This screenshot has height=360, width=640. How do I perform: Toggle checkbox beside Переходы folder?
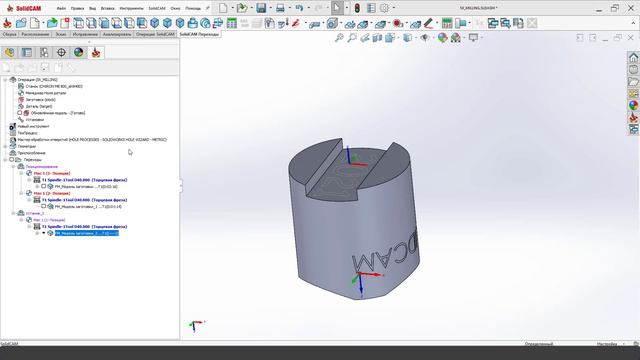pos(12,160)
